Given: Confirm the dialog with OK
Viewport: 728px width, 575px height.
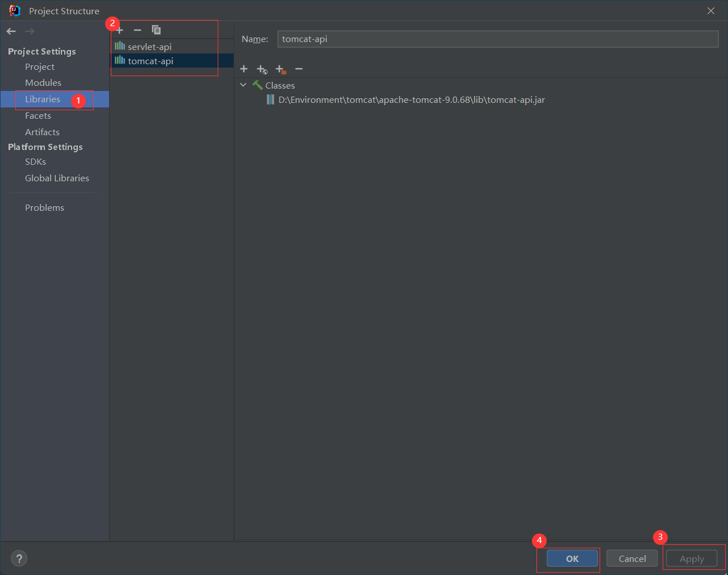Looking at the screenshot, I should (x=572, y=559).
